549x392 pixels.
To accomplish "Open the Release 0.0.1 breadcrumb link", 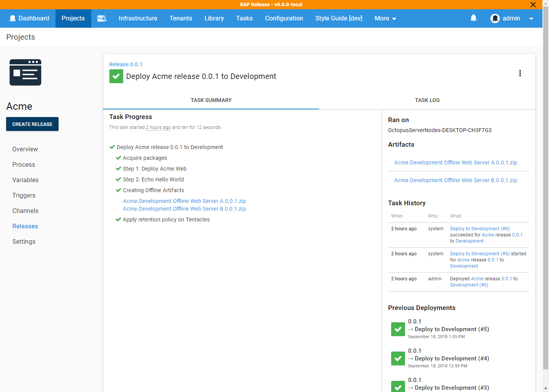I will click(126, 64).
